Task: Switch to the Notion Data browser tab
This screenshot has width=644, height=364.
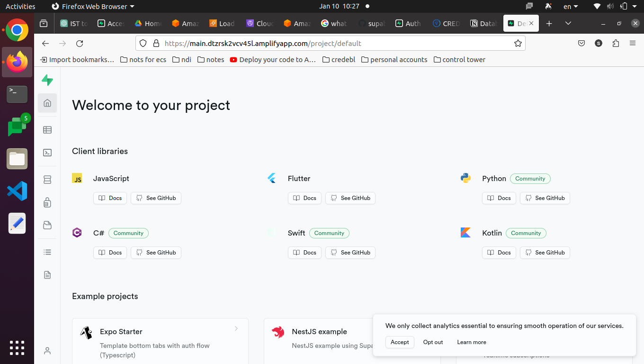Action: (483, 23)
